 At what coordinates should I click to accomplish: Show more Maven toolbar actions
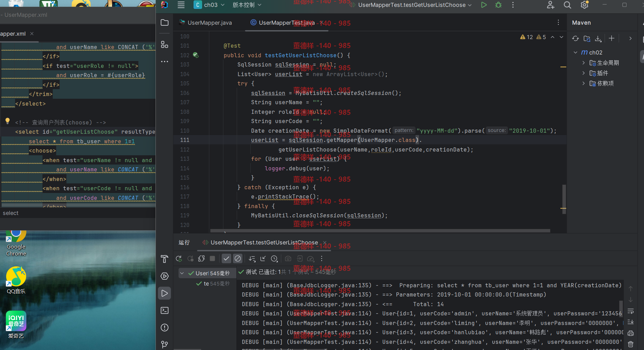tap(630, 38)
